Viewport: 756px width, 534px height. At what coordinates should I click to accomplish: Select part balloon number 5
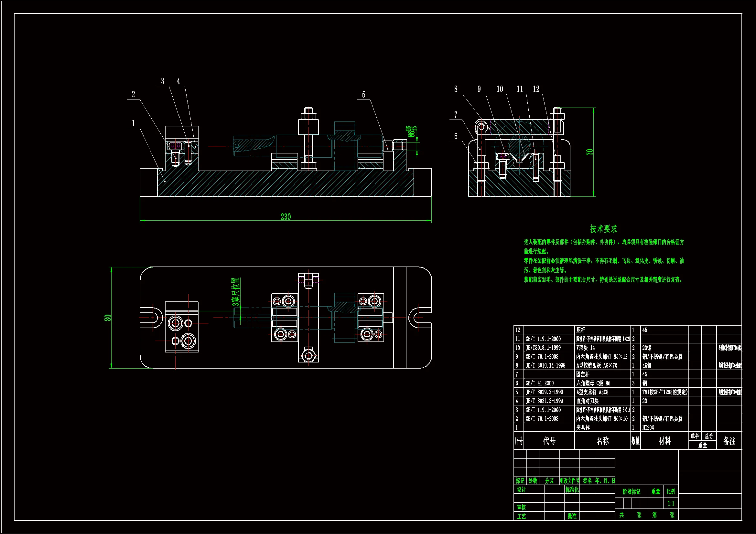pos(363,95)
